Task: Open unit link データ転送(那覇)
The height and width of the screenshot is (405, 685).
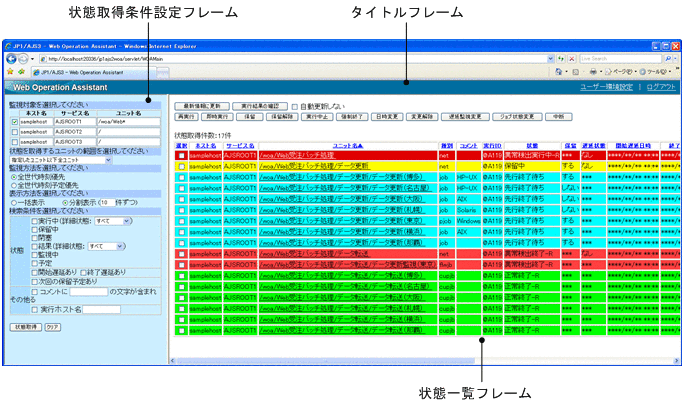Action: point(342,331)
